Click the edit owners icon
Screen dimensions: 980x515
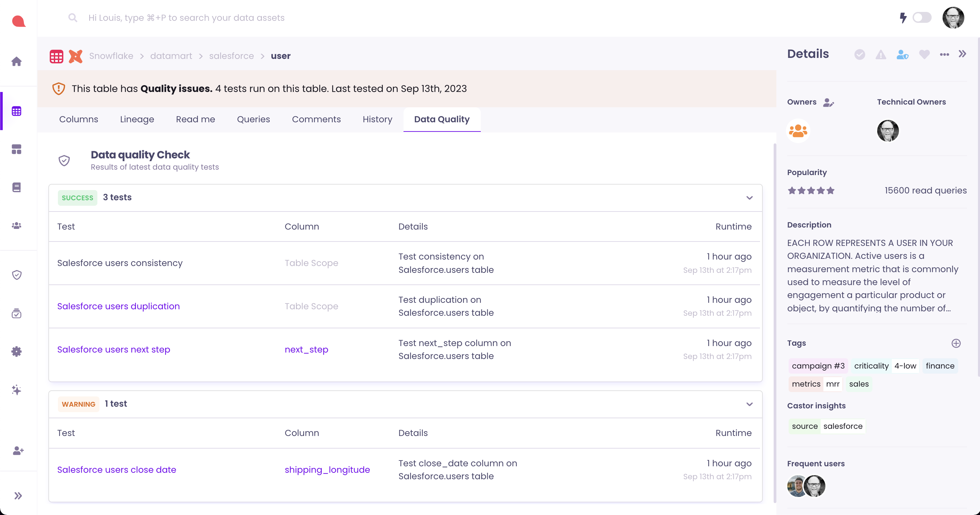coord(828,103)
